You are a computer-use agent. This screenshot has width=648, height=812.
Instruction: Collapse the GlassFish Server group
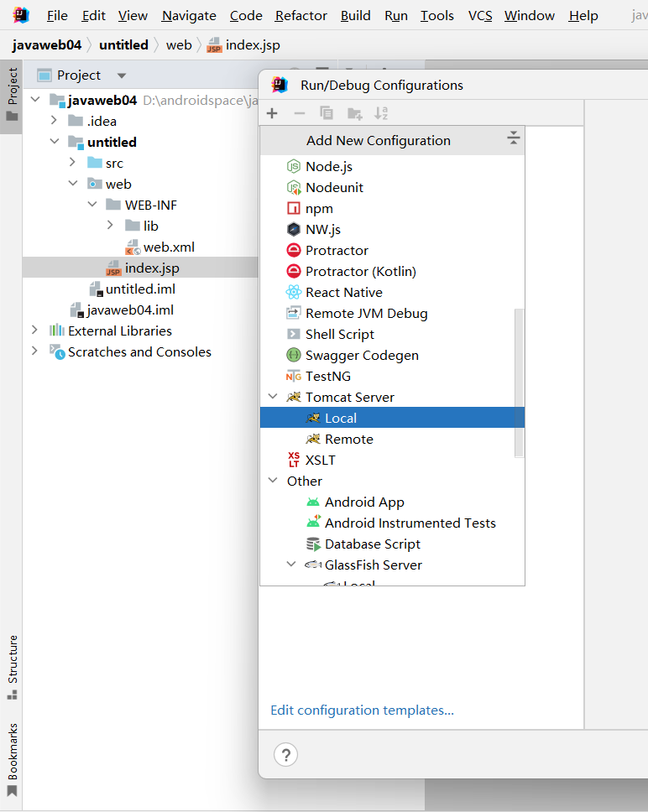coord(291,565)
